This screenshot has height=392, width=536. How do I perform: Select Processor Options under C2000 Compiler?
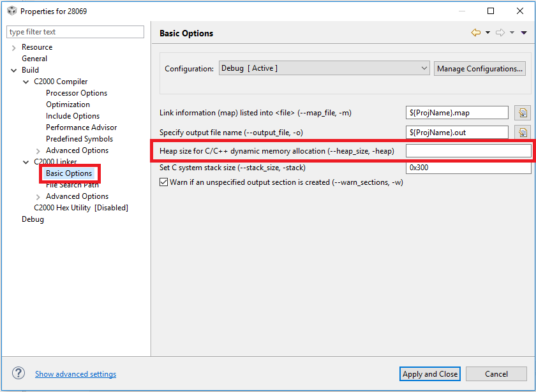point(76,92)
